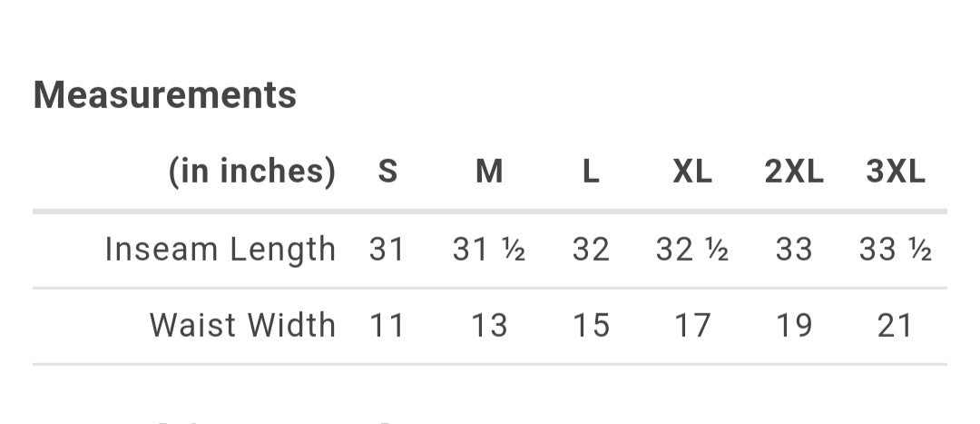The image size is (980, 424).
Task: Click the waist width value 19
Action: pyautogui.click(x=794, y=326)
